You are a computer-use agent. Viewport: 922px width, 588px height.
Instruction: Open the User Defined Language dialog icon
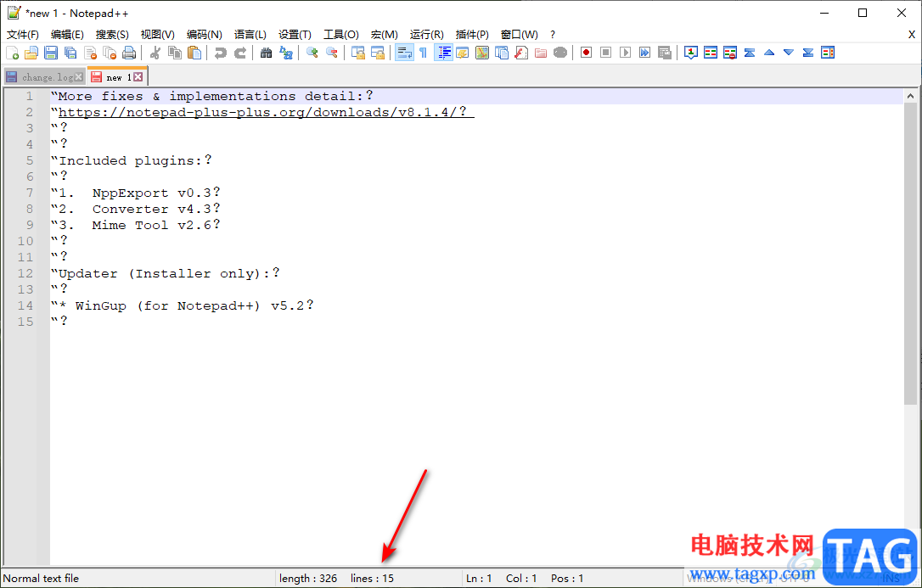click(463, 53)
